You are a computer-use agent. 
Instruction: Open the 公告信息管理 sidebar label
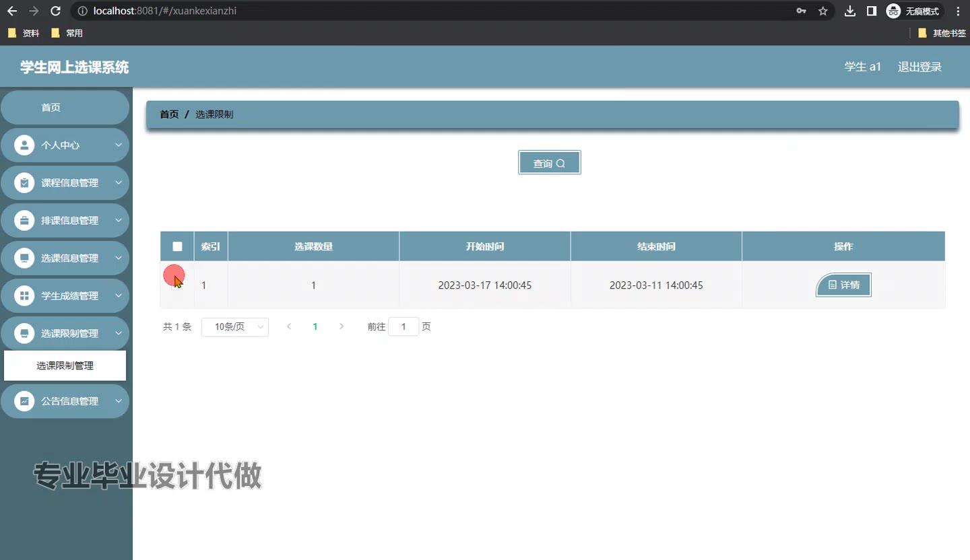(x=70, y=400)
